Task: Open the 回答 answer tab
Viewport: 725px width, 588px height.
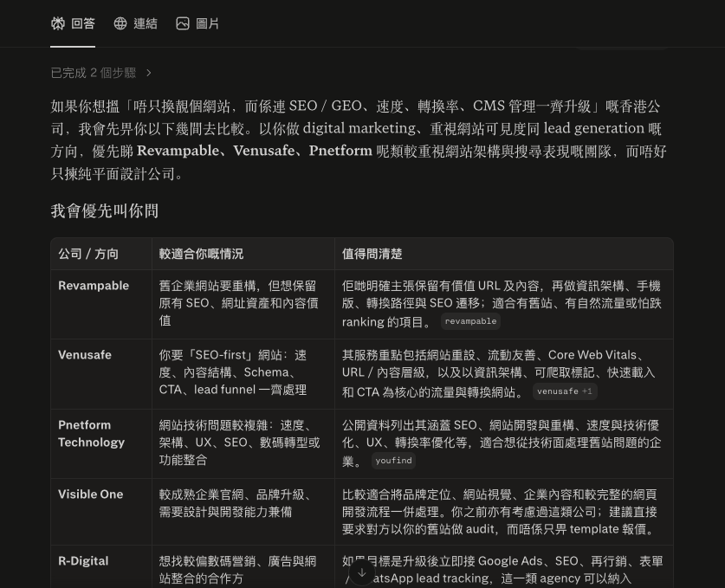Action: tap(73, 23)
